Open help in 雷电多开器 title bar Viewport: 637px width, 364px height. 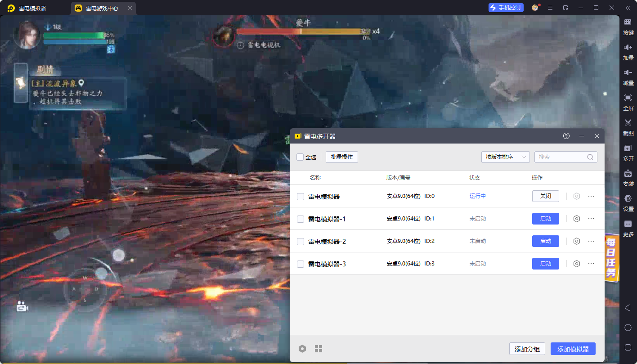click(x=566, y=136)
